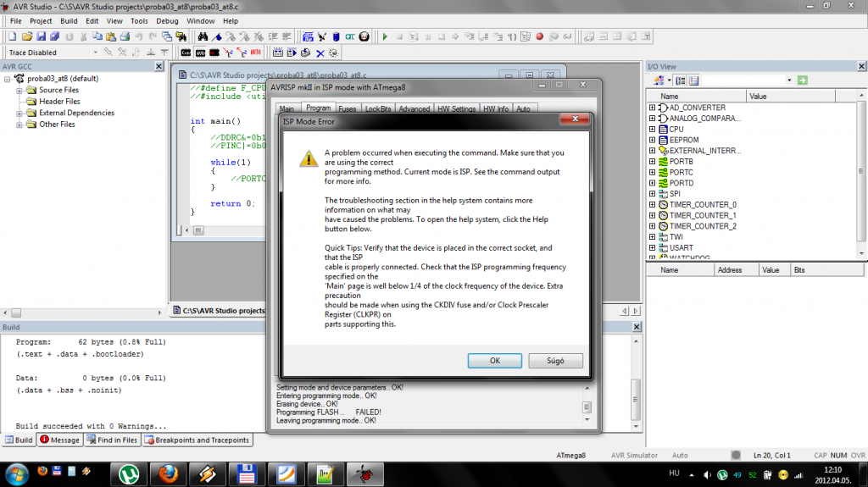
Task: Expand the EEPROM node in I/O View
Action: (652, 140)
